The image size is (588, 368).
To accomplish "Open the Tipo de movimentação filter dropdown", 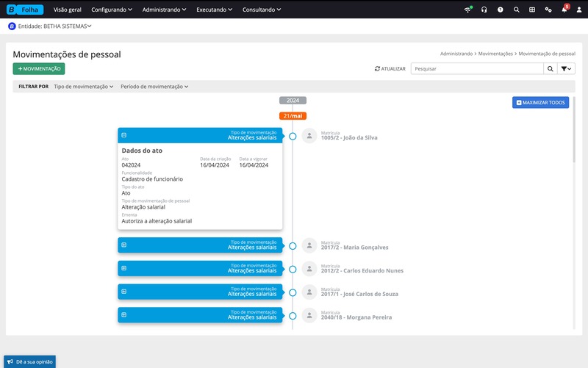I will 83,87.
